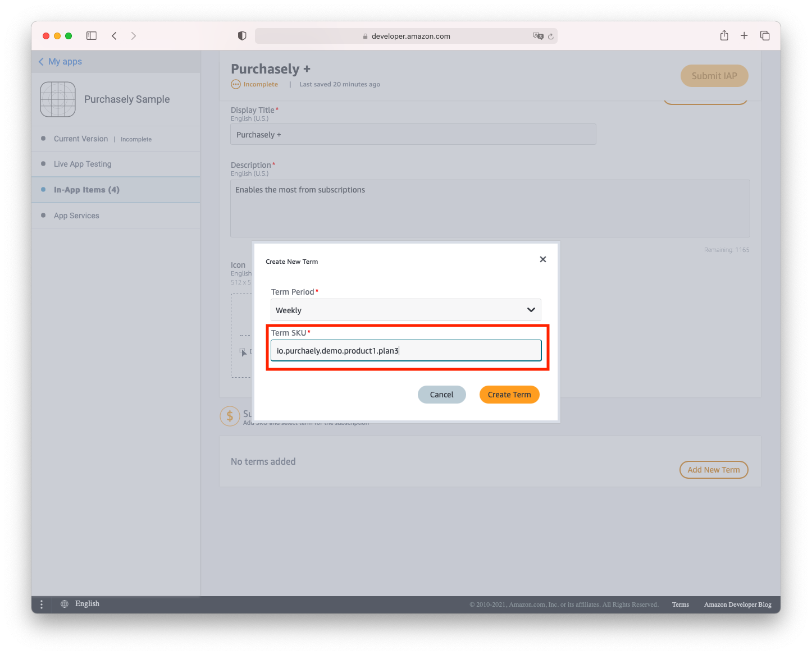
Task: Select In-App Items (4) section
Action: point(116,190)
